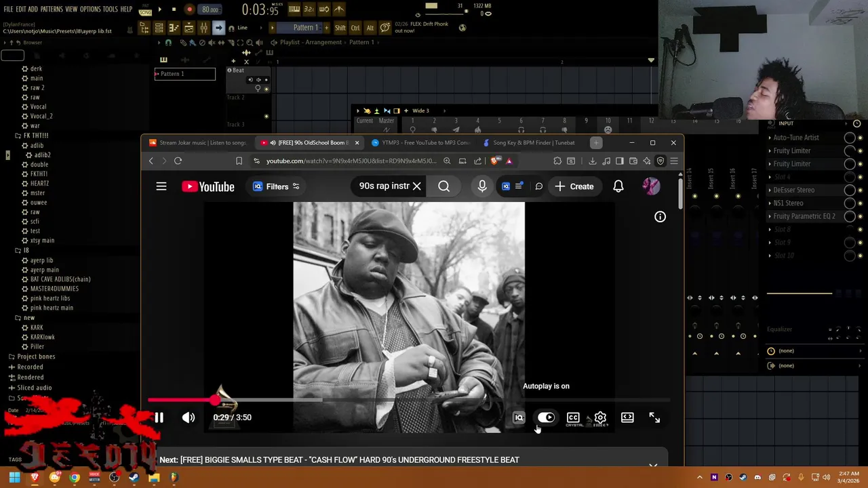Clear the YouTube search box text
The height and width of the screenshot is (488, 868).
417,186
